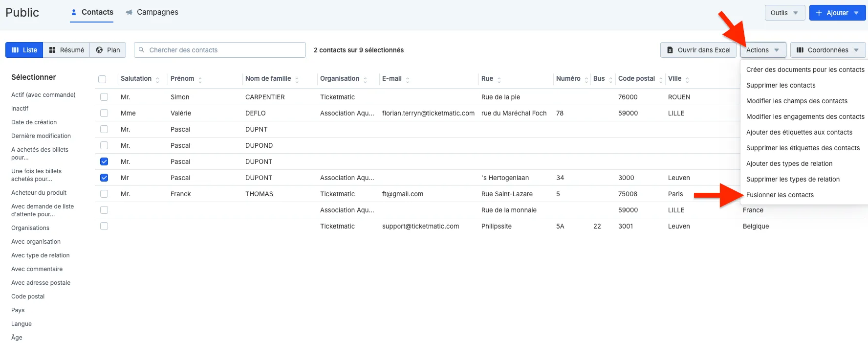Click the Campagnes megaphone icon
The height and width of the screenshot is (344, 868).
(129, 12)
